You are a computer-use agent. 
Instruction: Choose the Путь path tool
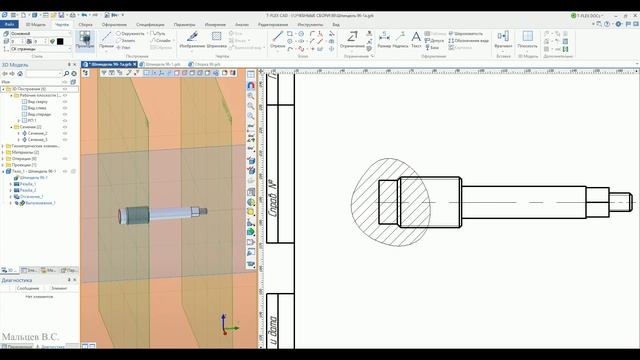point(158,33)
